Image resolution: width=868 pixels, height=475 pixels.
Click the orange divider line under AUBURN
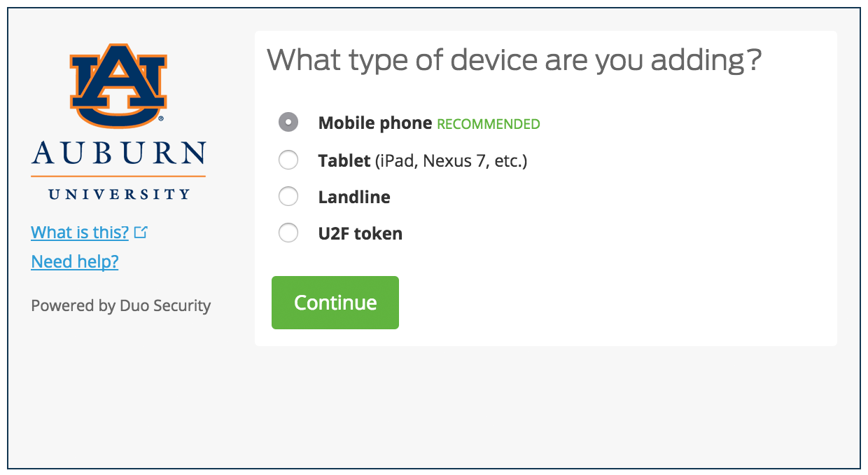[118, 176]
